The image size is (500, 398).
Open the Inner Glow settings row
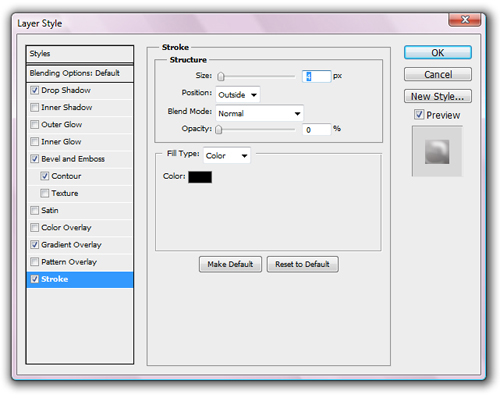[80, 142]
